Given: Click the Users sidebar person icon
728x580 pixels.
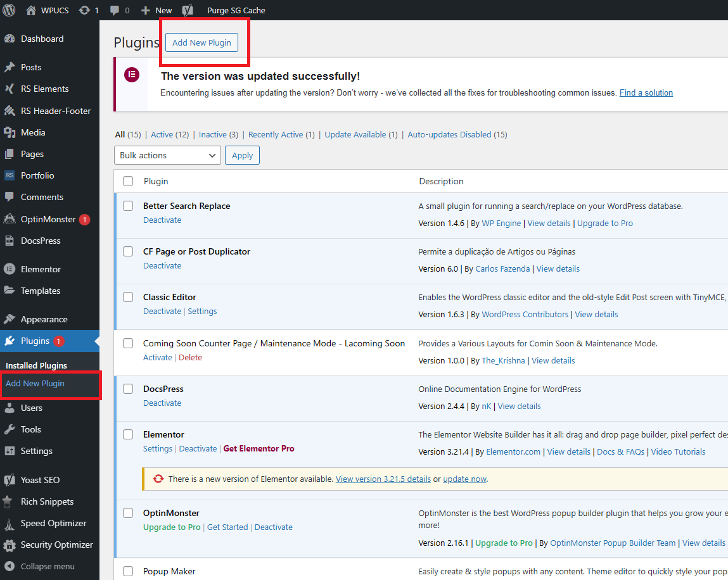Looking at the screenshot, I should 10,408.
